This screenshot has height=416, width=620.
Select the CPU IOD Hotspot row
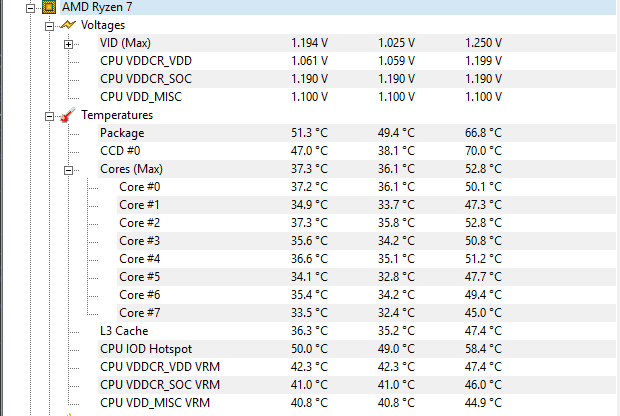point(357,349)
